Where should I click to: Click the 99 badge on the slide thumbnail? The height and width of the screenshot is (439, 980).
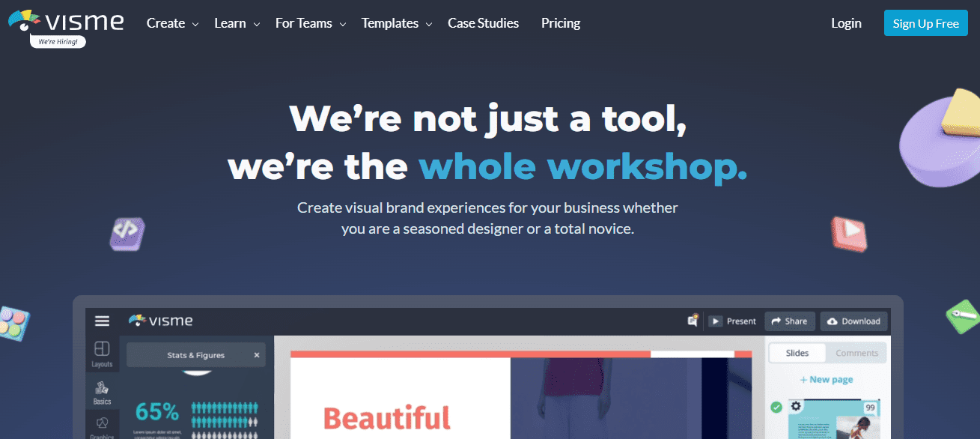coord(870,408)
